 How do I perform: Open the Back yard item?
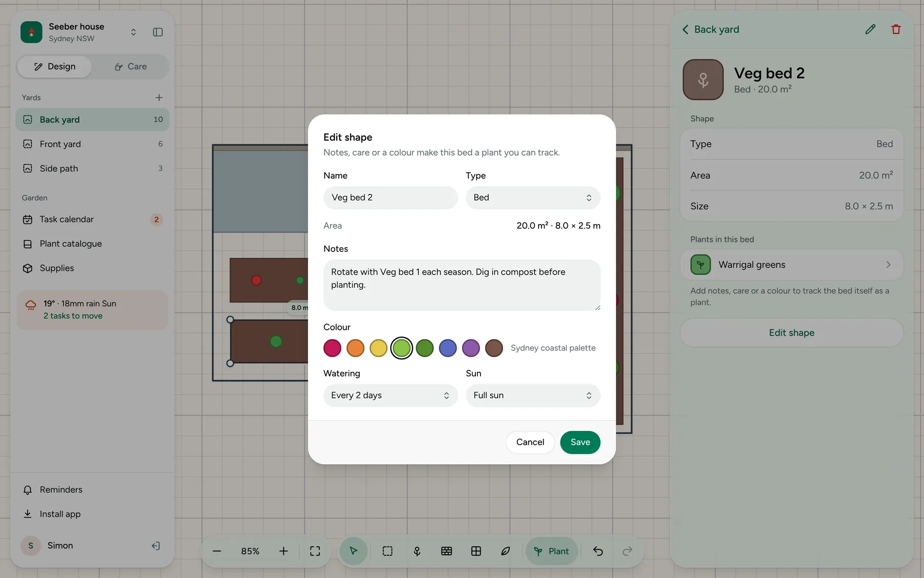(92, 120)
